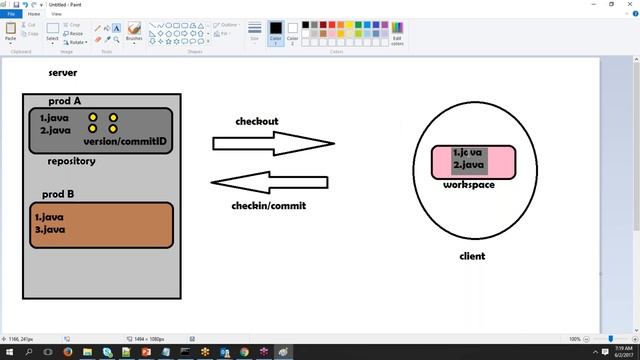Undo the last action
The height and width of the screenshot is (360, 640).
pos(25,4)
